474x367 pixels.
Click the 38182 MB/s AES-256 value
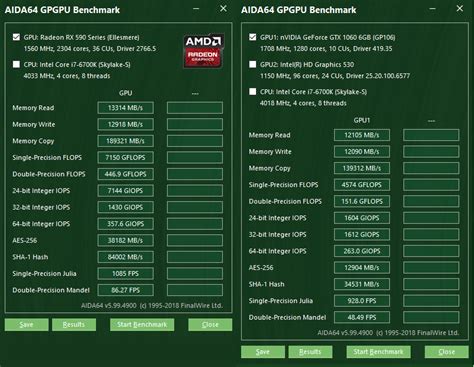point(125,240)
